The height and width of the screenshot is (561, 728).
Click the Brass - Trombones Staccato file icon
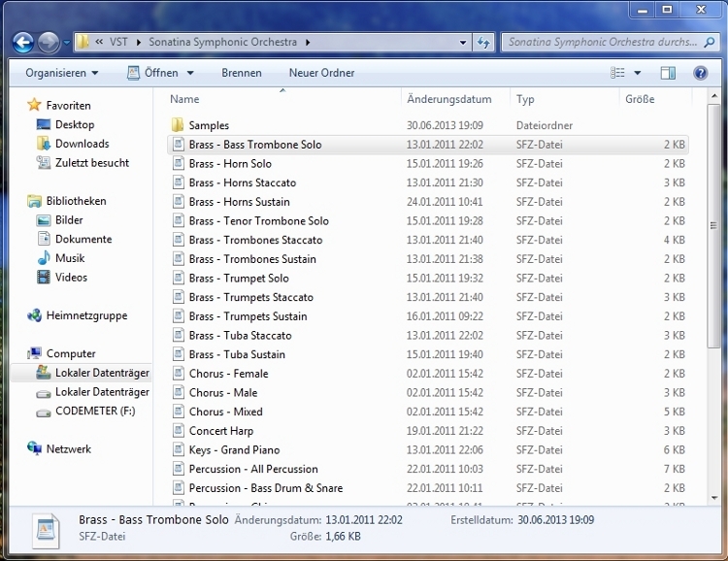coord(179,239)
